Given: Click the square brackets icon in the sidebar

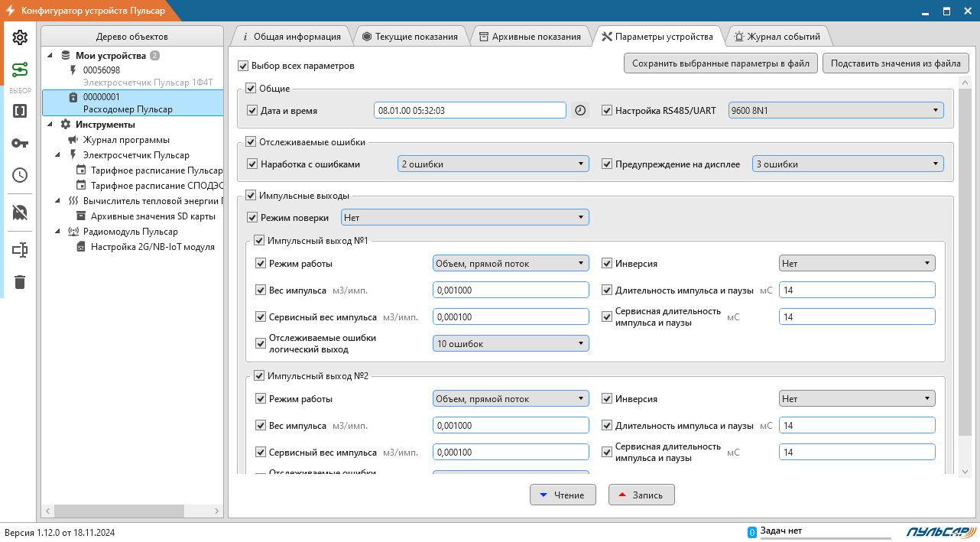Looking at the screenshot, I should pyautogui.click(x=20, y=111).
